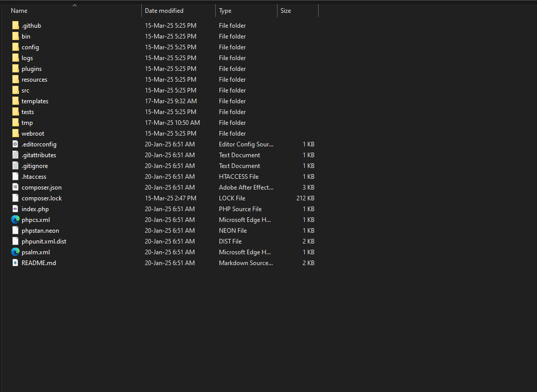
Task: Click the tmp folder icon
Action: click(x=15, y=122)
